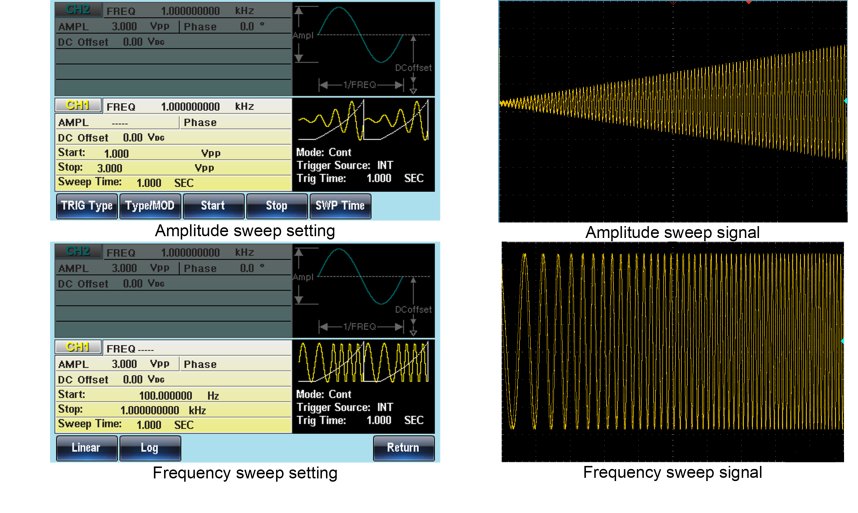858x513 pixels.
Task: Click the Stop 1.000000000 kHz field
Action: [x=173, y=410]
